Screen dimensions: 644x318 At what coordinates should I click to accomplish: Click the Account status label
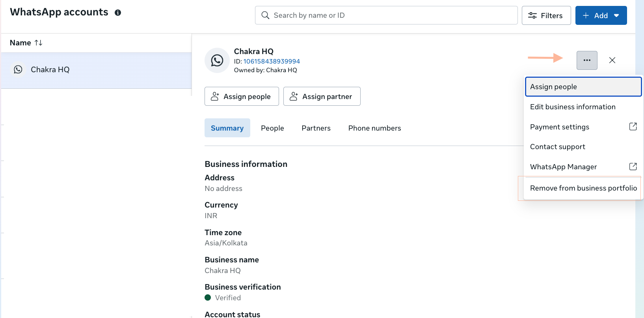pyautogui.click(x=233, y=314)
